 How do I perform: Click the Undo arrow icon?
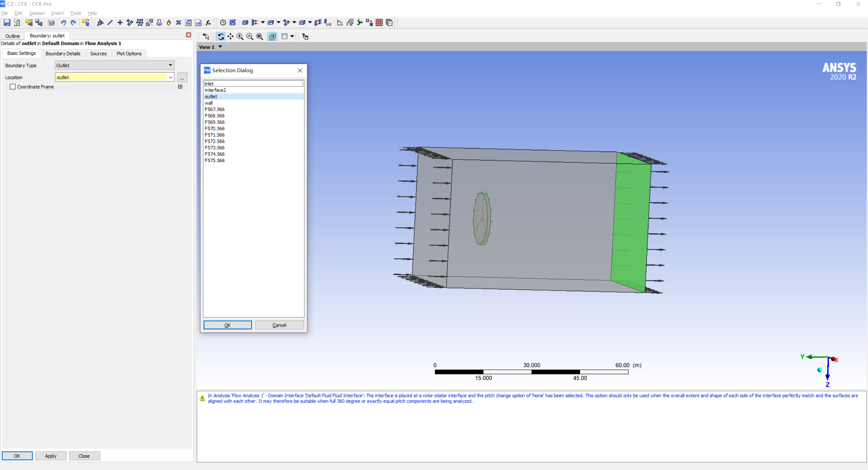(x=63, y=22)
